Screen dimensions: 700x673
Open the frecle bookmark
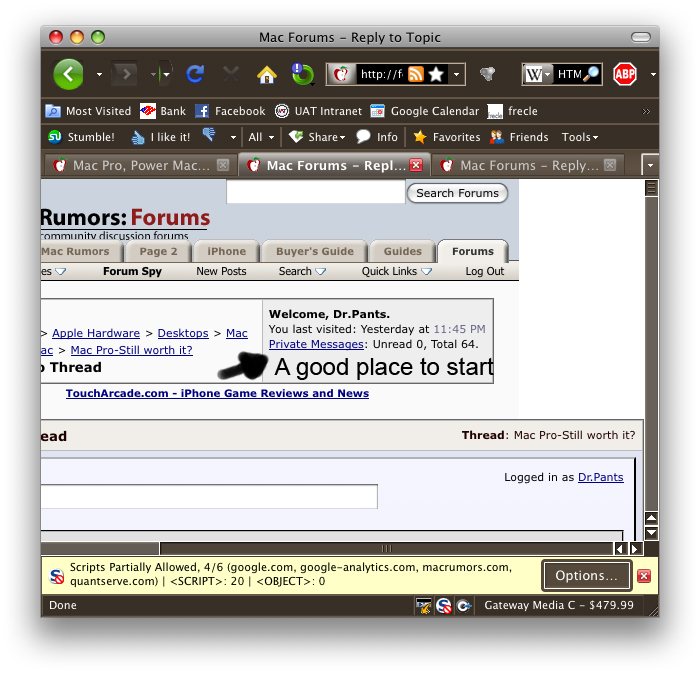pyautogui.click(x=512, y=111)
